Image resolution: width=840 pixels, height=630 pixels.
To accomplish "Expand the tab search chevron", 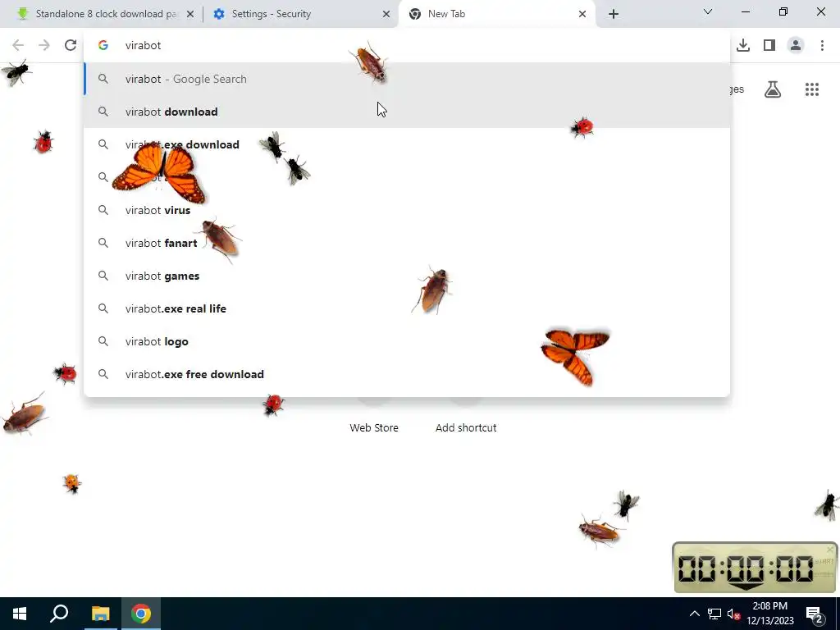I will (x=708, y=11).
